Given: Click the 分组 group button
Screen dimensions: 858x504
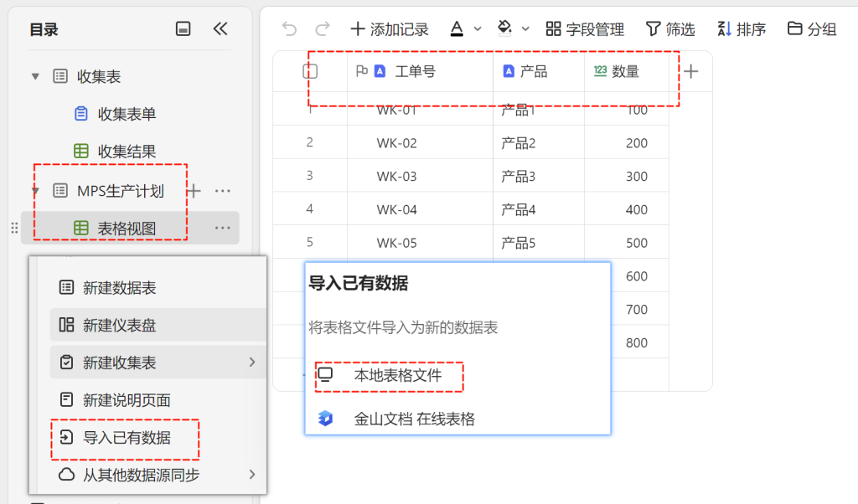Looking at the screenshot, I should (812, 29).
